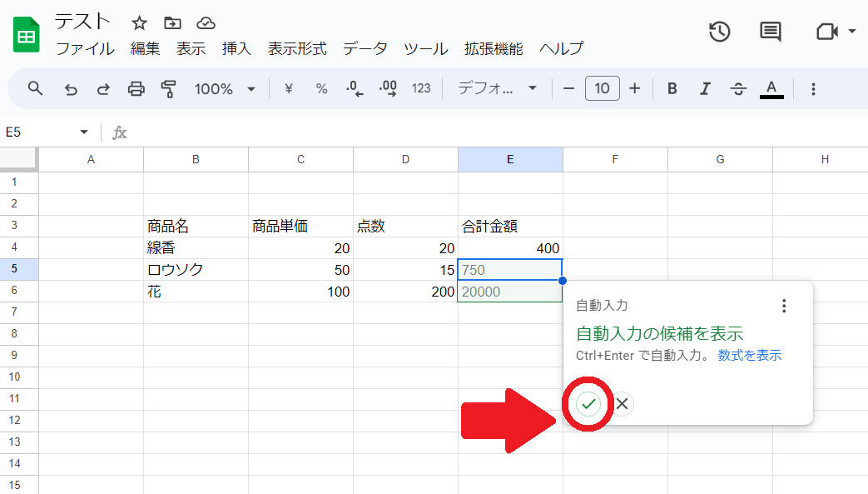Click the move to folder icon
The image size is (868, 494).
click(x=173, y=22)
